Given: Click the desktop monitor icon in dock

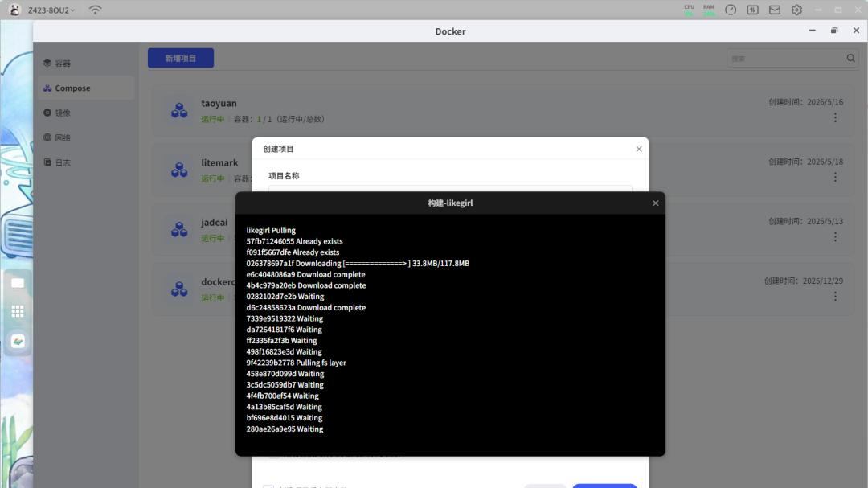Looking at the screenshot, I should point(18,284).
